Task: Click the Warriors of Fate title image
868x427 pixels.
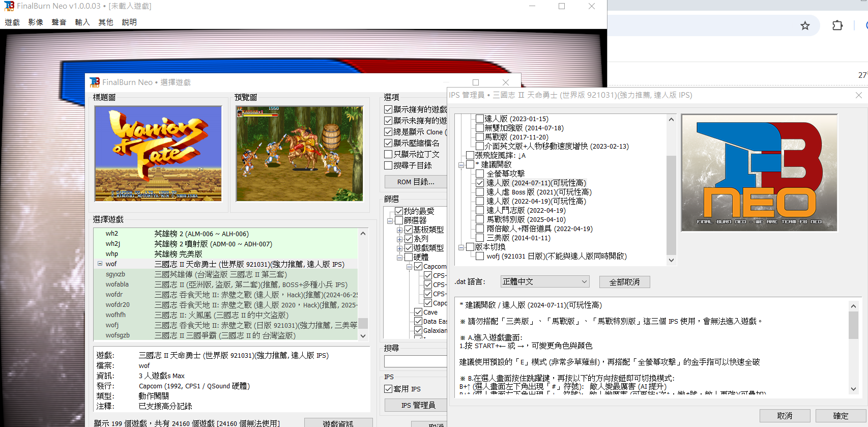Action: [158, 153]
